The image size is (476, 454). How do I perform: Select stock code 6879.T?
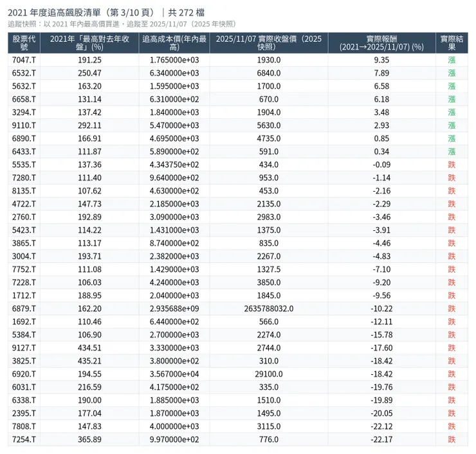24,309
